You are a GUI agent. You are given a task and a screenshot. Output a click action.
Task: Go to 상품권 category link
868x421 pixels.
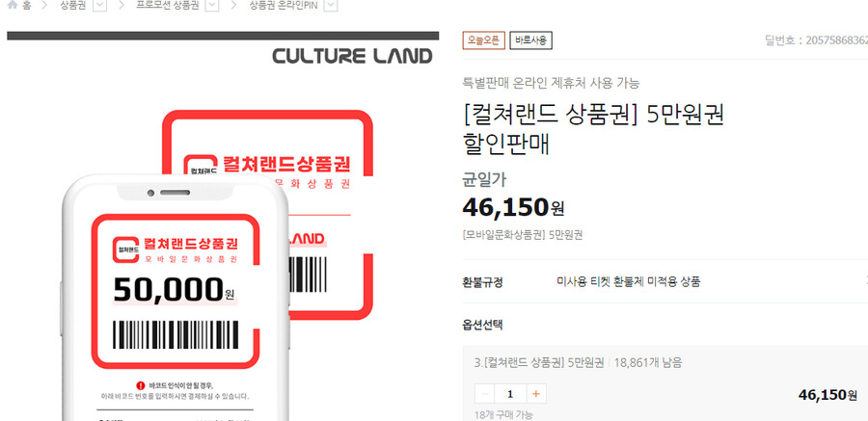pyautogui.click(x=73, y=6)
